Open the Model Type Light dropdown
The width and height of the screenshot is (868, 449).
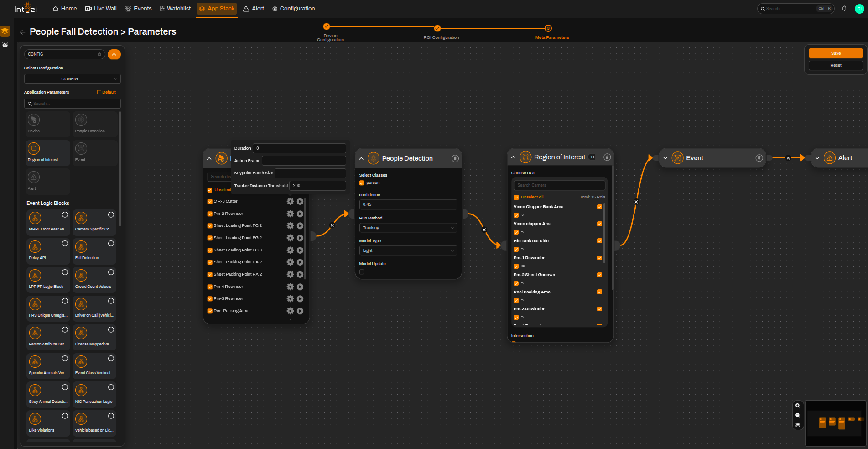click(408, 251)
